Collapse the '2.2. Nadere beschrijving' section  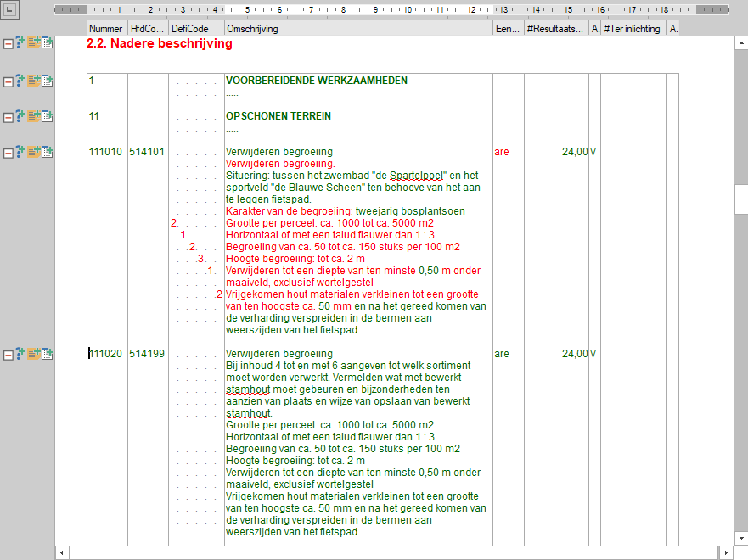(8, 44)
